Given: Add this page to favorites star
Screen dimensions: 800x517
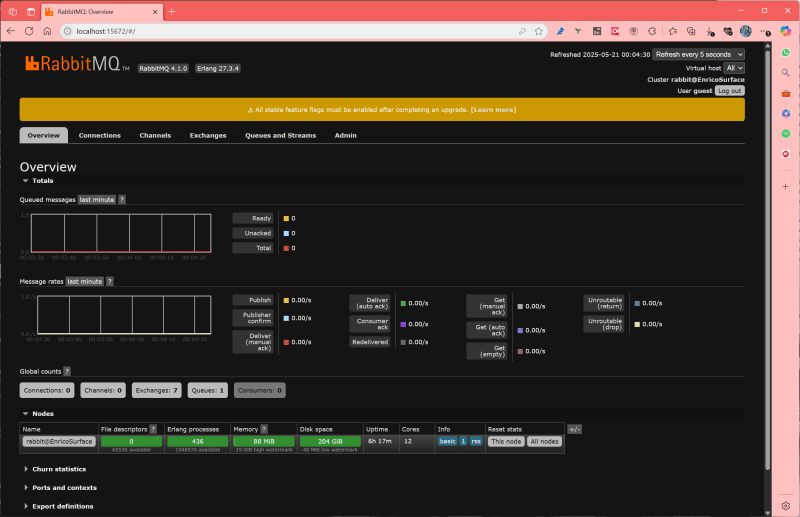Looking at the screenshot, I should tap(539, 31).
